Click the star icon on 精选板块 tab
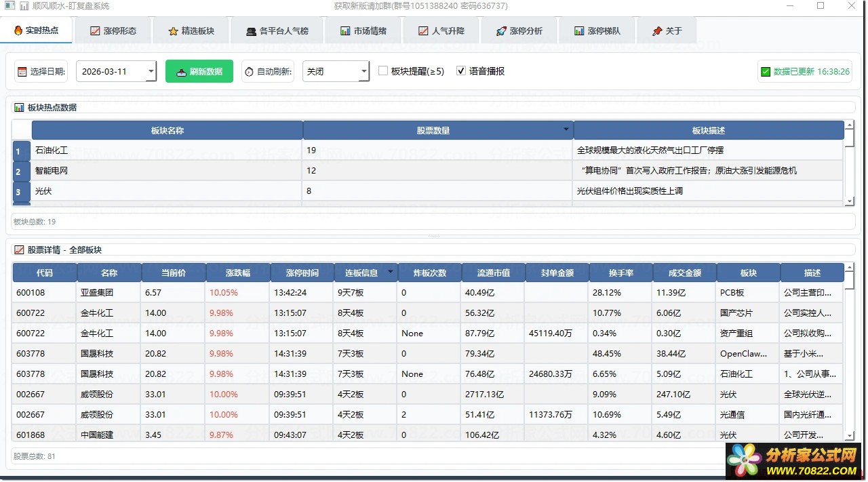The width and height of the screenshot is (868, 482). click(173, 31)
